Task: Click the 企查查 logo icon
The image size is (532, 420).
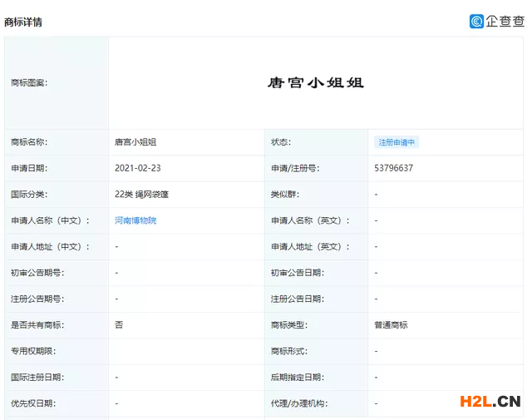Action: point(476,22)
